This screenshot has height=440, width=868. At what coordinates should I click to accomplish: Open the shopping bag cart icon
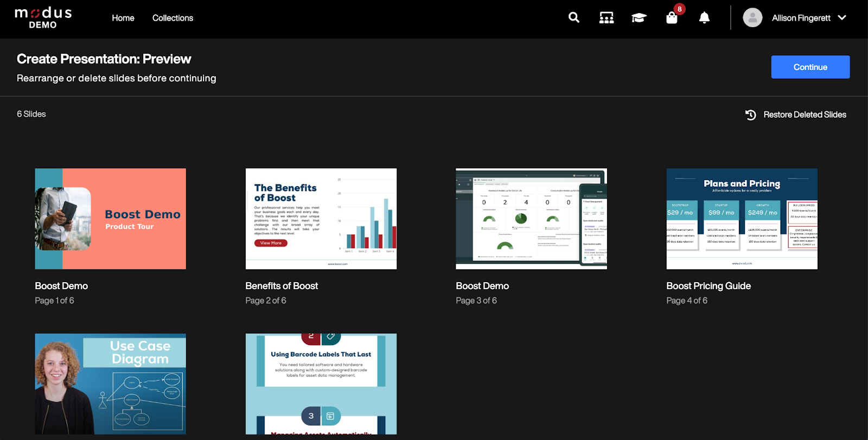click(672, 18)
